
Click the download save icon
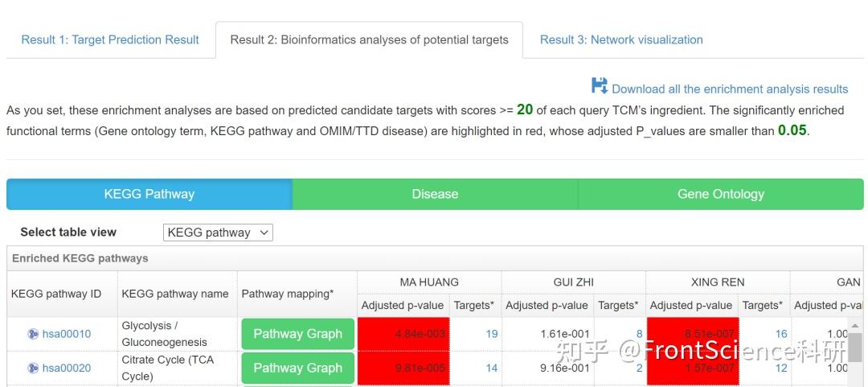point(600,86)
